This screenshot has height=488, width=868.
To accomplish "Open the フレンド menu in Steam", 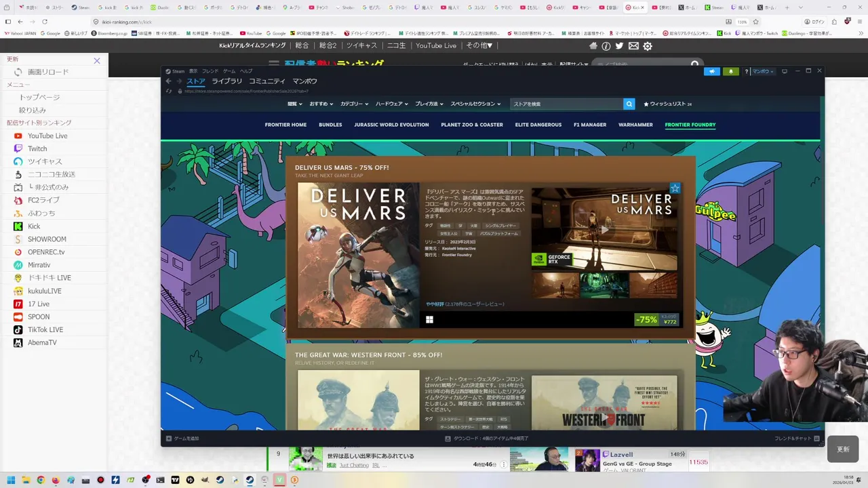I will [210, 71].
